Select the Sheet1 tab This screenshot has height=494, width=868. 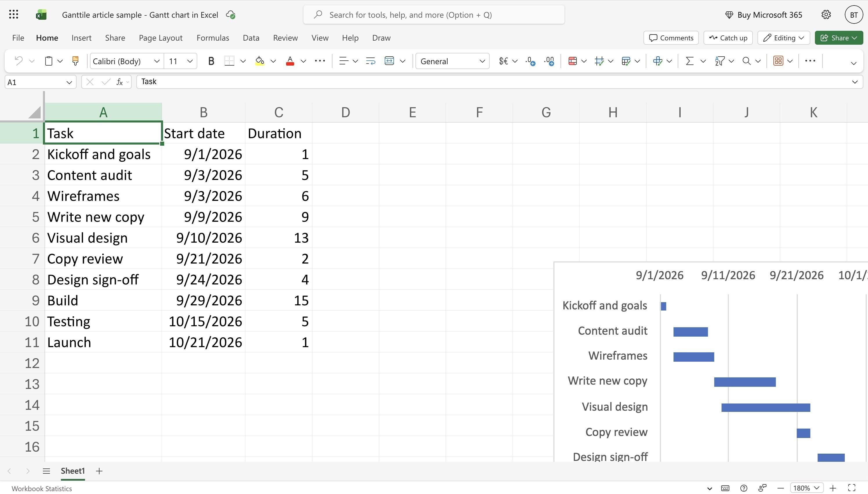73,471
